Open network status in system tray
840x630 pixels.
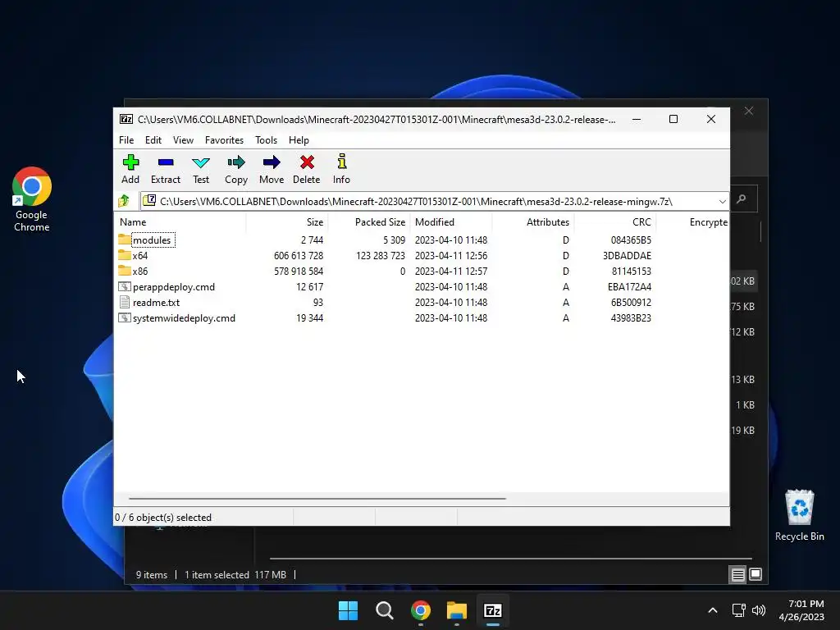click(x=739, y=610)
